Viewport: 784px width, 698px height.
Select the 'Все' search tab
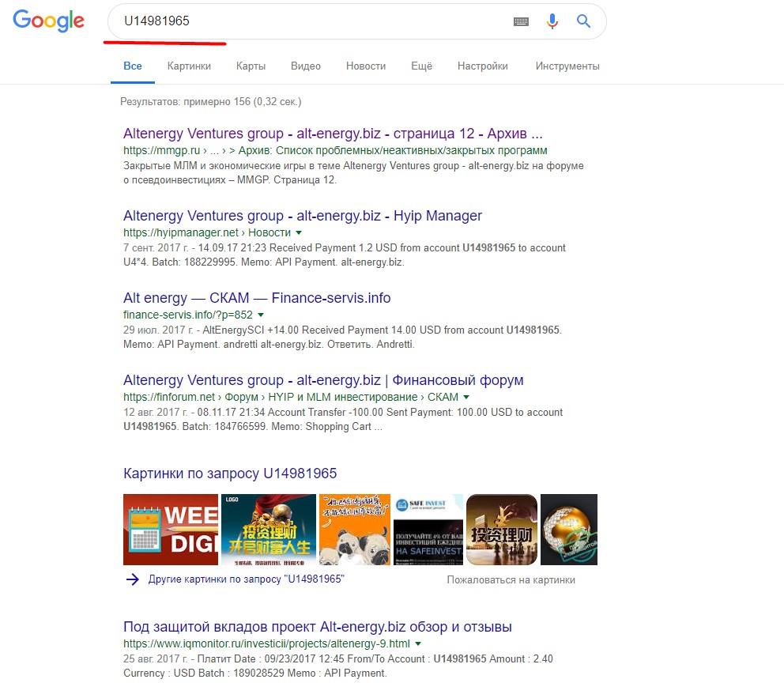click(x=133, y=66)
